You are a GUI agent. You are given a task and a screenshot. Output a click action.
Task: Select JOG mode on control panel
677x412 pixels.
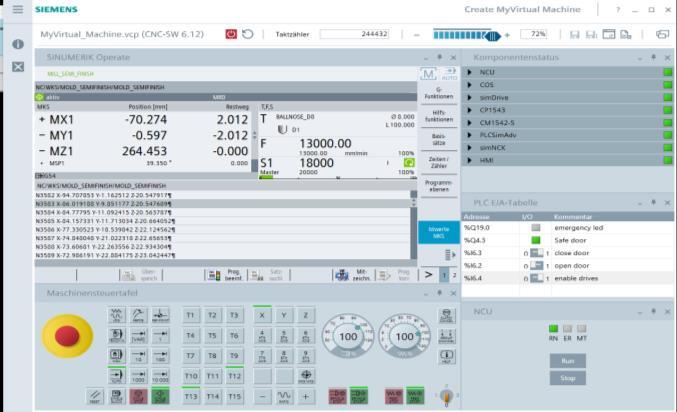[x=117, y=315]
